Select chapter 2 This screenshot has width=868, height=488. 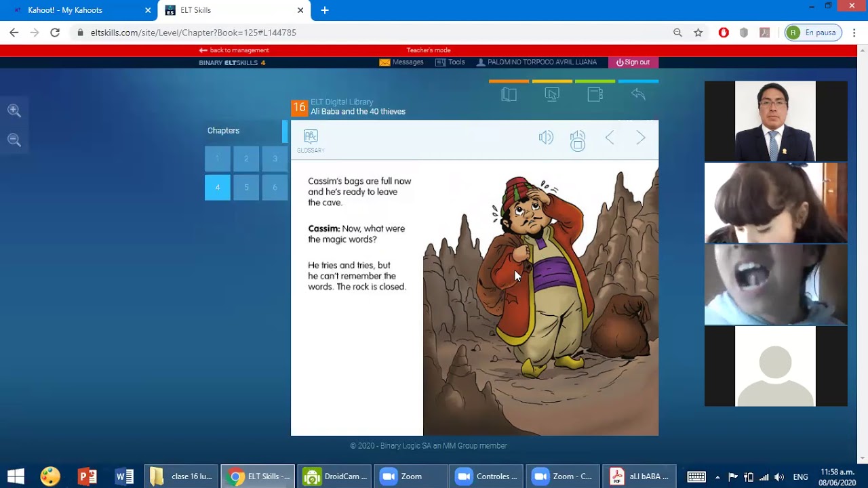pyautogui.click(x=246, y=159)
